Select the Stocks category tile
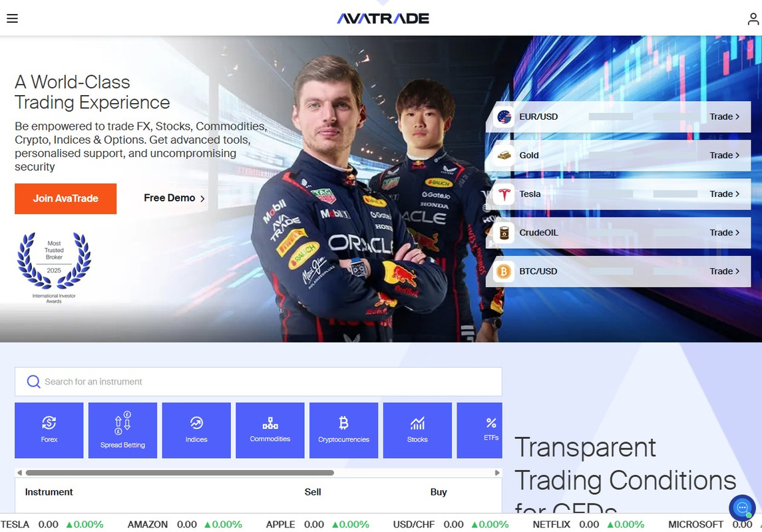The width and height of the screenshot is (762, 532). pos(417,430)
